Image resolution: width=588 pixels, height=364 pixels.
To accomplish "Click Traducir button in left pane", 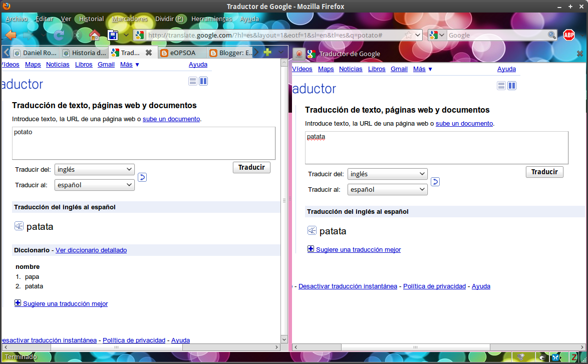I will click(251, 167).
